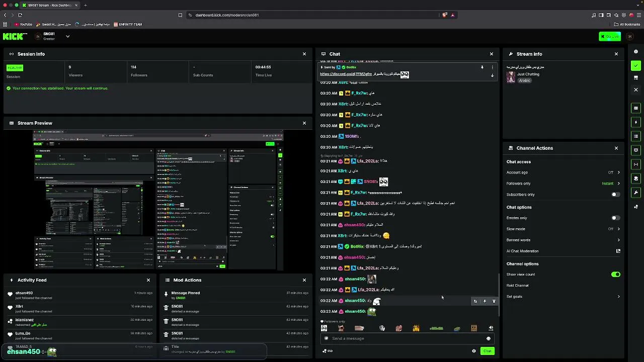The width and height of the screenshot is (644, 362).
Task: Click the Just Chatting category thumbnail
Action: (x=511, y=76)
